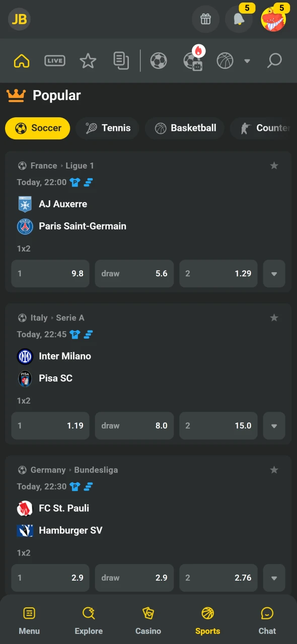Bet on draw at 8.0 for Inter-Pisa
This screenshot has width=297, height=644.
coord(134,426)
